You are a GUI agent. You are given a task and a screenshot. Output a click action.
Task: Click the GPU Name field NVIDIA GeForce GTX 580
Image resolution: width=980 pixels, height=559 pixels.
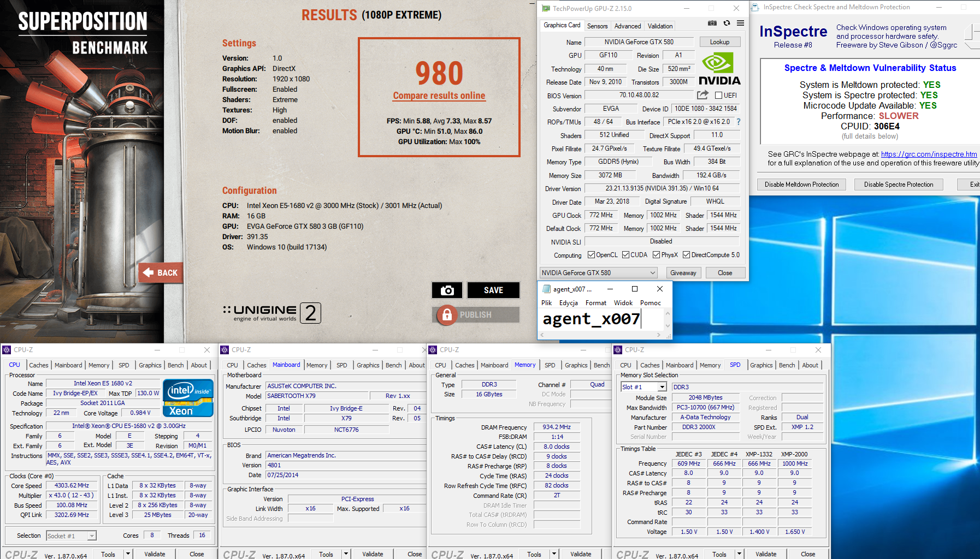coord(639,42)
